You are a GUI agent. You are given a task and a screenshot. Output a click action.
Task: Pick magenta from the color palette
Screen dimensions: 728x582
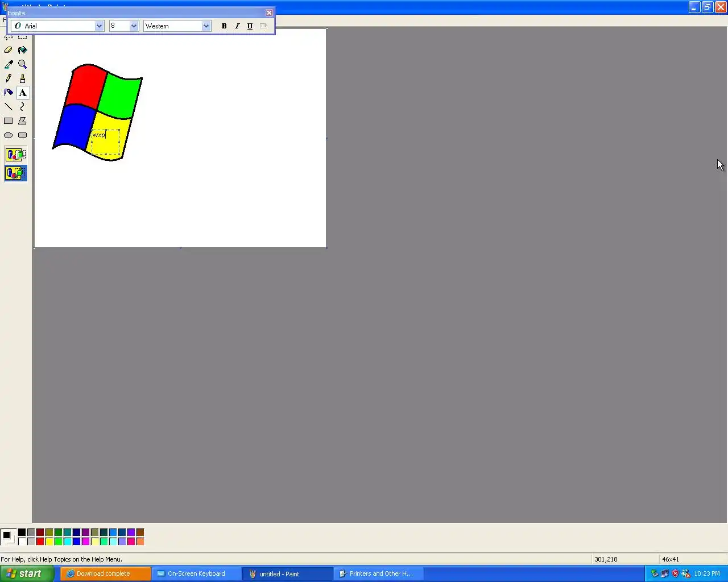(x=85, y=541)
